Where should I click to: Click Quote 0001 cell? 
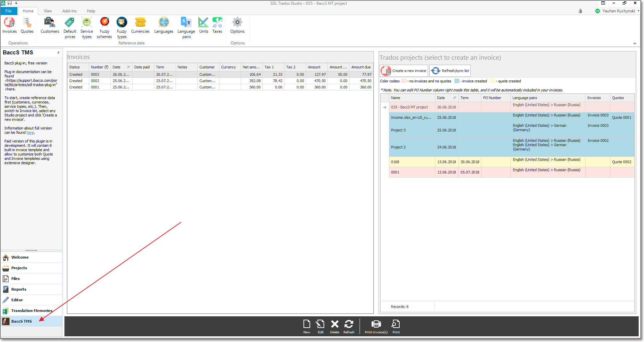click(x=622, y=117)
